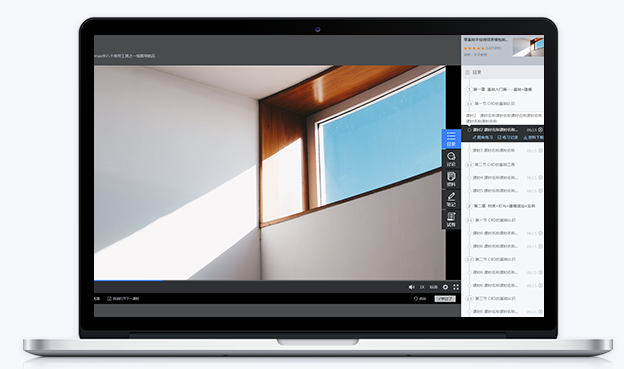Enter fullscreen video mode

coord(456,287)
